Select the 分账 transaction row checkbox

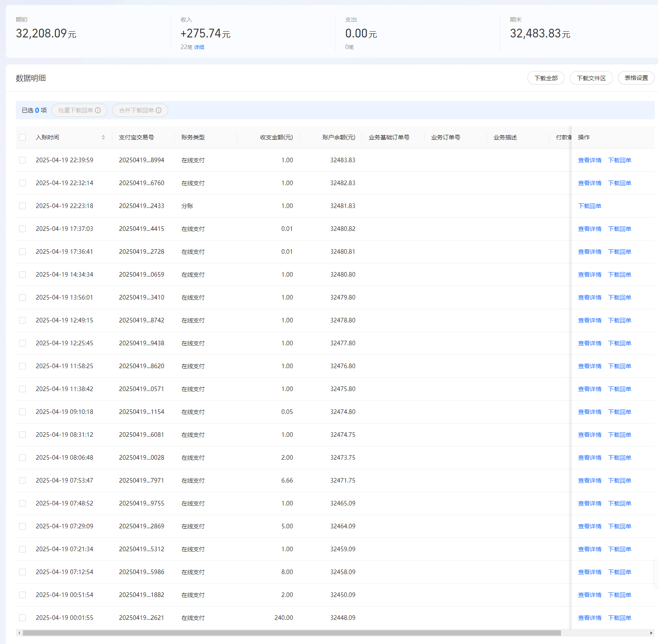(22, 206)
